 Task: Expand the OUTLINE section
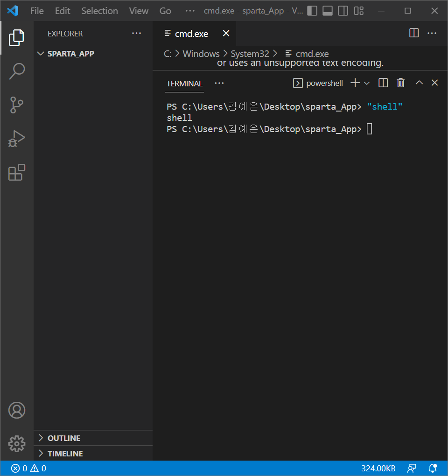coord(93,438)
